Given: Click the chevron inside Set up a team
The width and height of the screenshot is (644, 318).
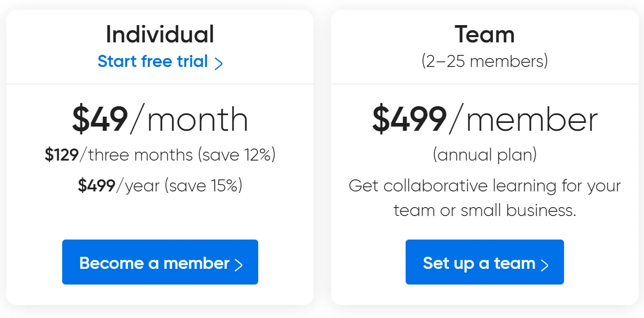Looking at the screenshot, I should 545,265.
